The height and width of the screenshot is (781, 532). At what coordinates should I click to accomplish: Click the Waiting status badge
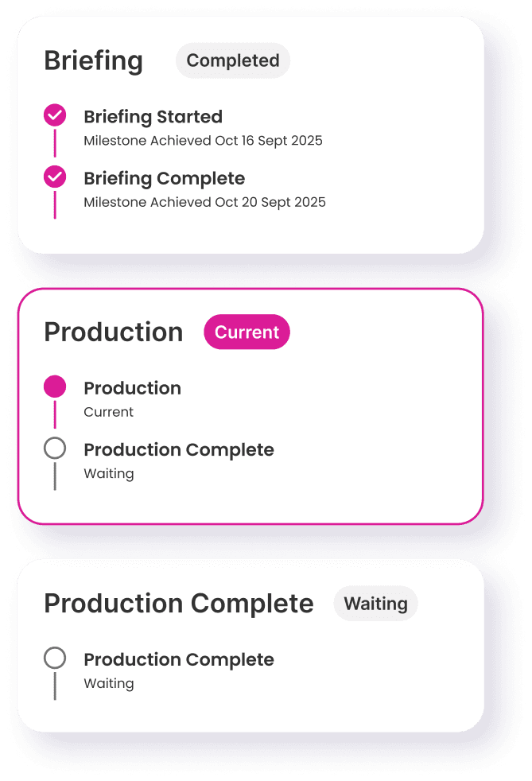tap(375, 604)
